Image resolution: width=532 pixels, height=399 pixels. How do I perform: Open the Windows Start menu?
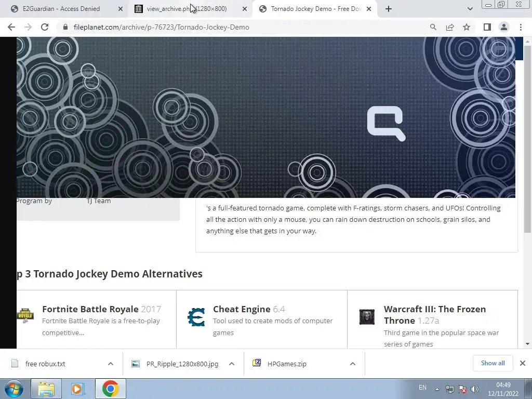(14, 389)
